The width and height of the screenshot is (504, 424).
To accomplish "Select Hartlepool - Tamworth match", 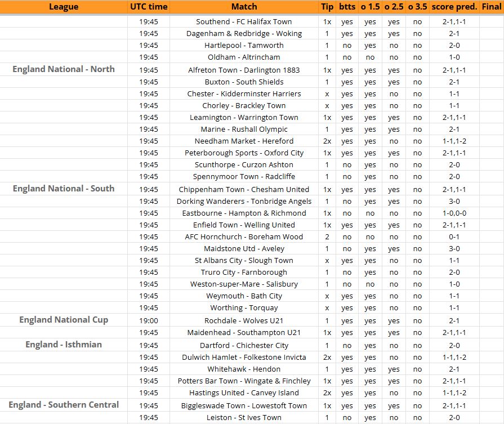I will coord(244,45).
